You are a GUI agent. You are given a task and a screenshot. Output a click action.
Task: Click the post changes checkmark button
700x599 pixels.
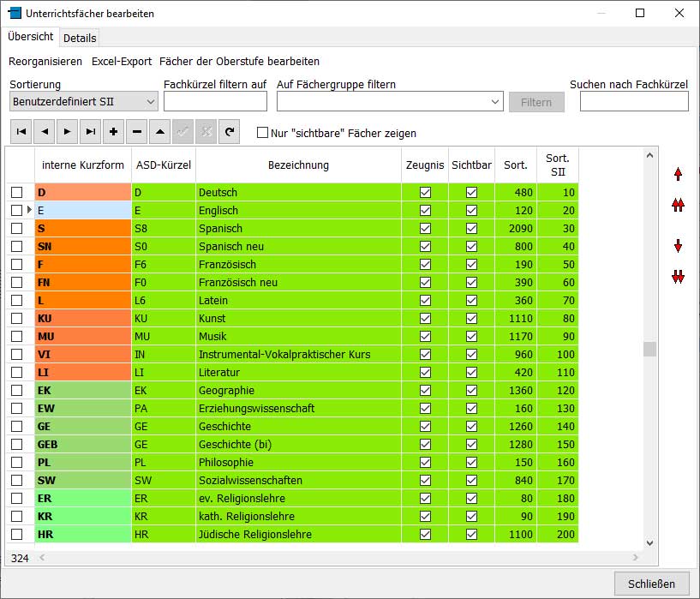coord(183,132)
